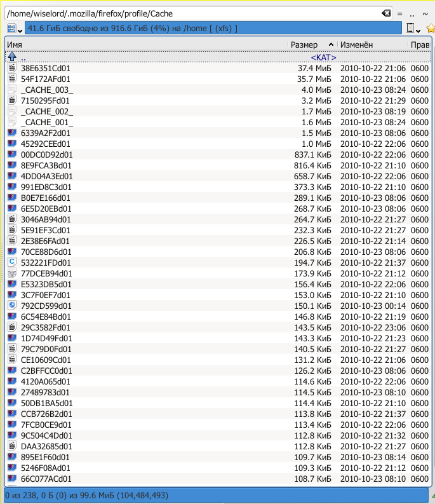The width and height of the screenshot is (435, 504).
Task: Select file name 7FCB0CE9d01
Action: tap(46, 425)
